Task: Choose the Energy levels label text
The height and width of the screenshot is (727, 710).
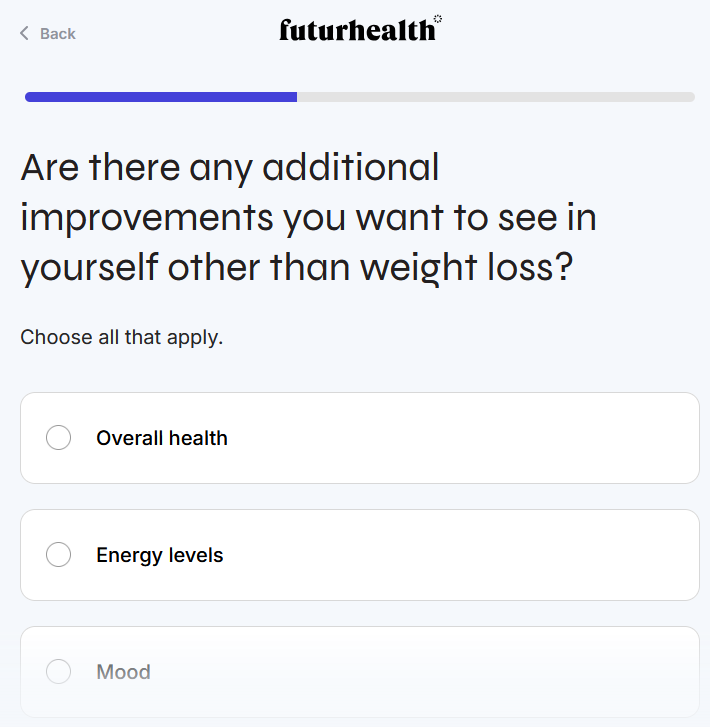Action: click(160, 555)
